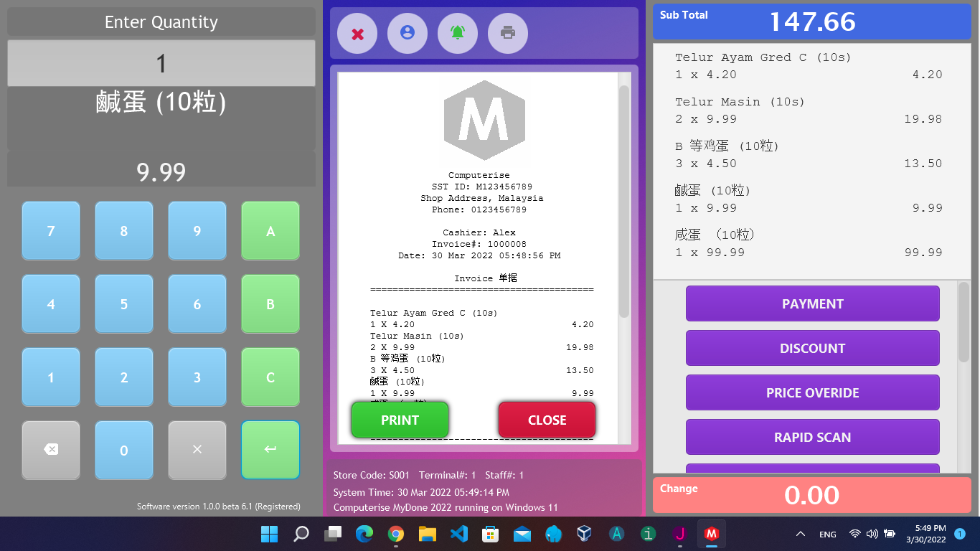Image resolution: width=980 pixels, height=551 pixels.
Task: Open File Explorer from the taskbar
Action: [x=428, y=534]
